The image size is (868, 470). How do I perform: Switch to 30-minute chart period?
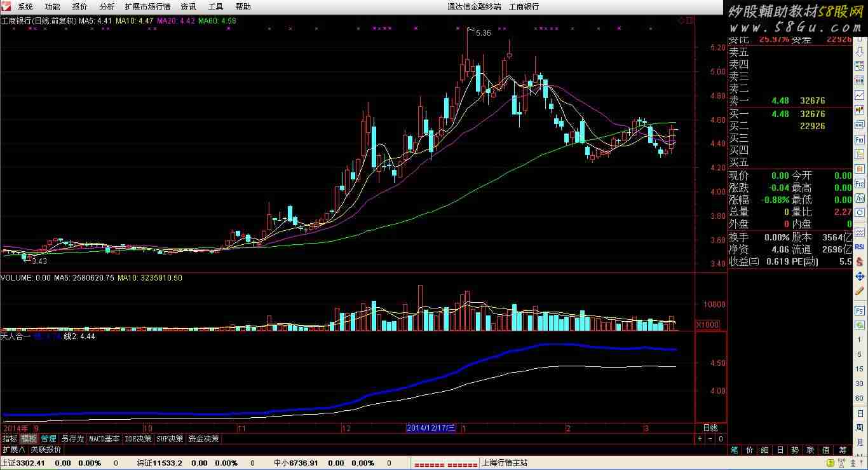pos(859,384)
